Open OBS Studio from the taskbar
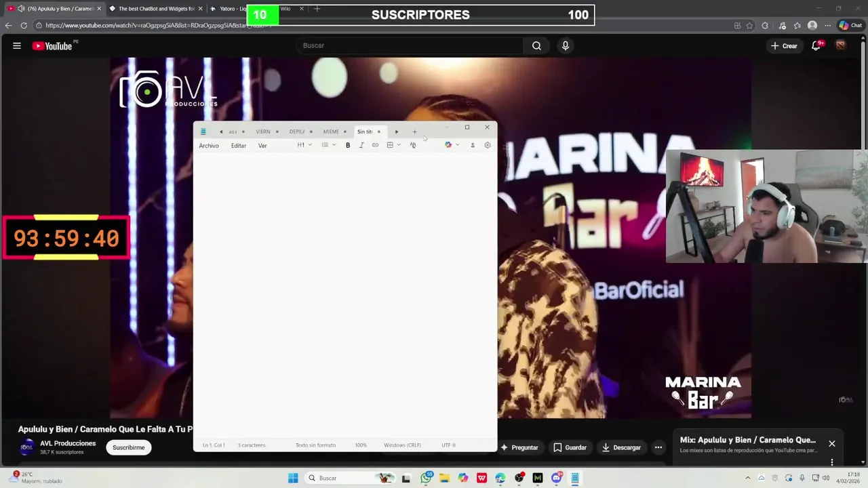The image size is (868, 488). click(519, 478)
